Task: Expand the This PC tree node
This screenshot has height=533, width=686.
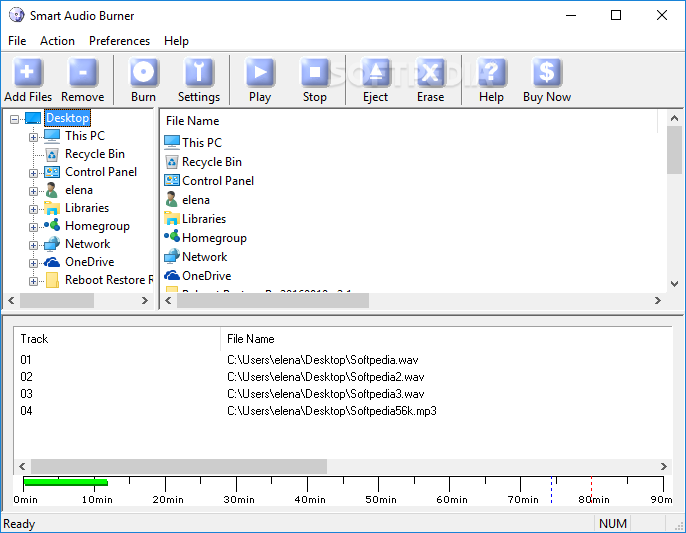Action: [33, 137]
